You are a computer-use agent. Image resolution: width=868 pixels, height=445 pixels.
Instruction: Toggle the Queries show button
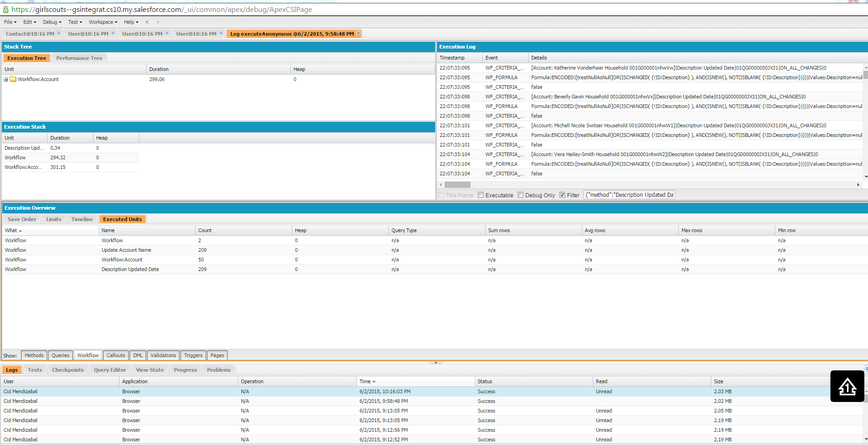pyautogui.click(x=60, y=355)
